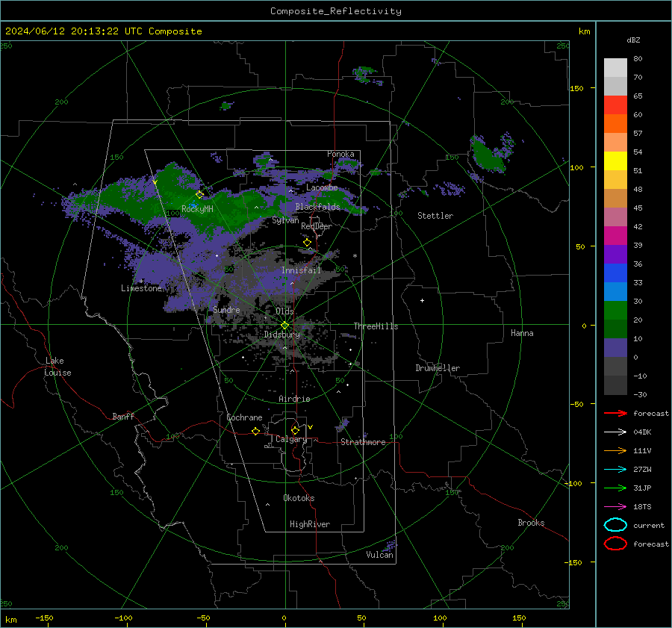The height and width of the screenshot is (628, 672).
Task: Click the RockyMH label
Action: 197,209
